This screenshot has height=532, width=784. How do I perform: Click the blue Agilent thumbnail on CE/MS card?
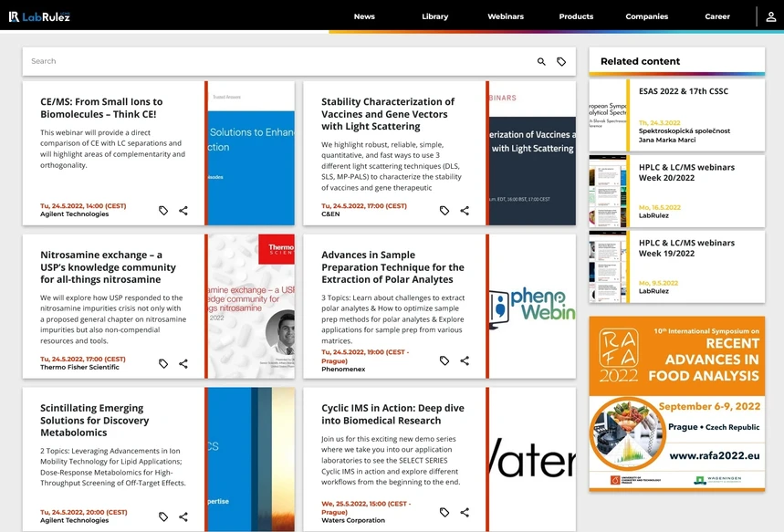coord(251,153)
